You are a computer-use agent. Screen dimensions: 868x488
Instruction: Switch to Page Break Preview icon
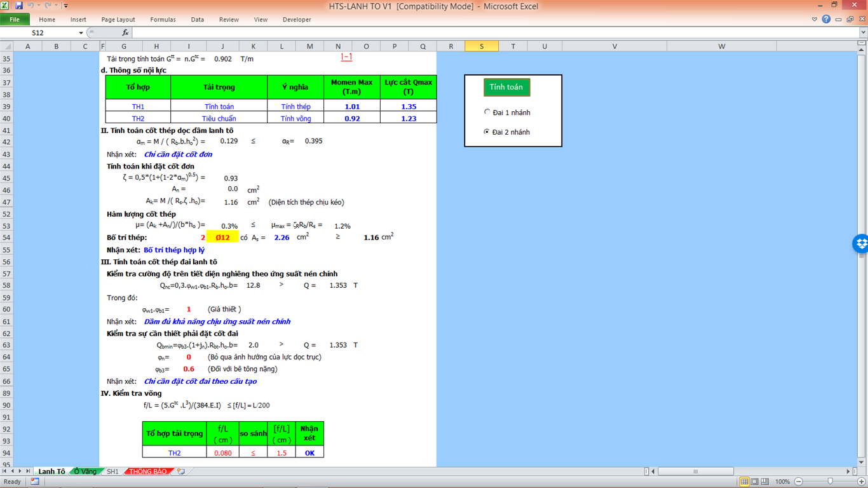tap(764, 482)
